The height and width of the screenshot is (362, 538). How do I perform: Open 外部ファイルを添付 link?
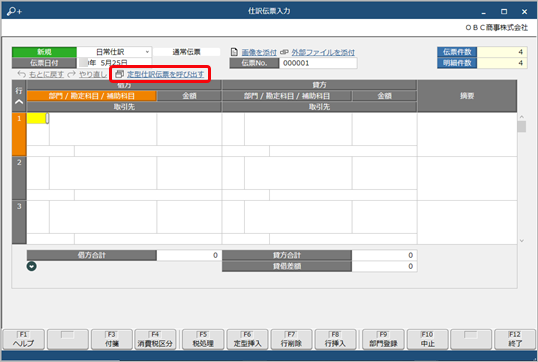click(323, 52)
